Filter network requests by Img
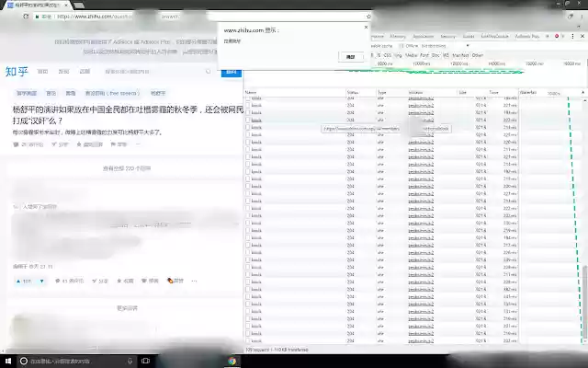Image resolution: width=588 pixels, height=368 pixels. (398, 55)
